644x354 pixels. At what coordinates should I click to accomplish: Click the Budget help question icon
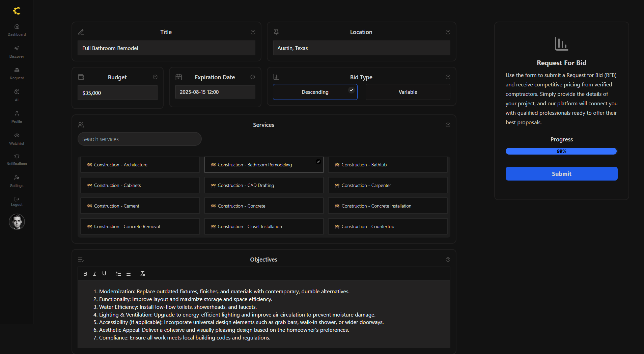[155, 77]
